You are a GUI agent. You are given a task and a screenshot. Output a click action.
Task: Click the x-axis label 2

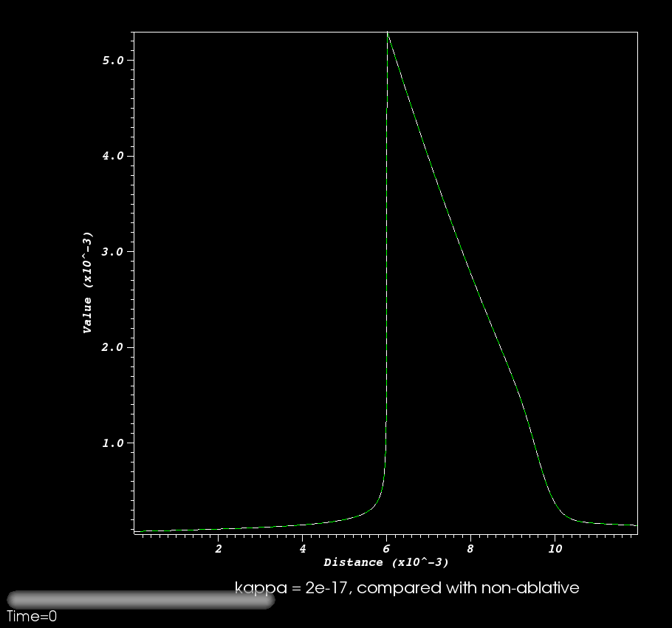219,549
